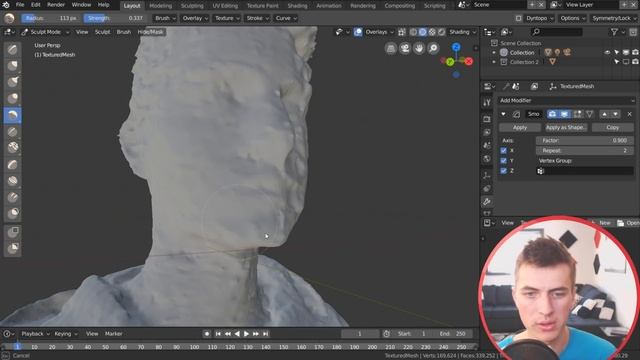
Task: Open the Sculpt Mode dropdown
Action: pyautogui.click(x=46, y=32)
